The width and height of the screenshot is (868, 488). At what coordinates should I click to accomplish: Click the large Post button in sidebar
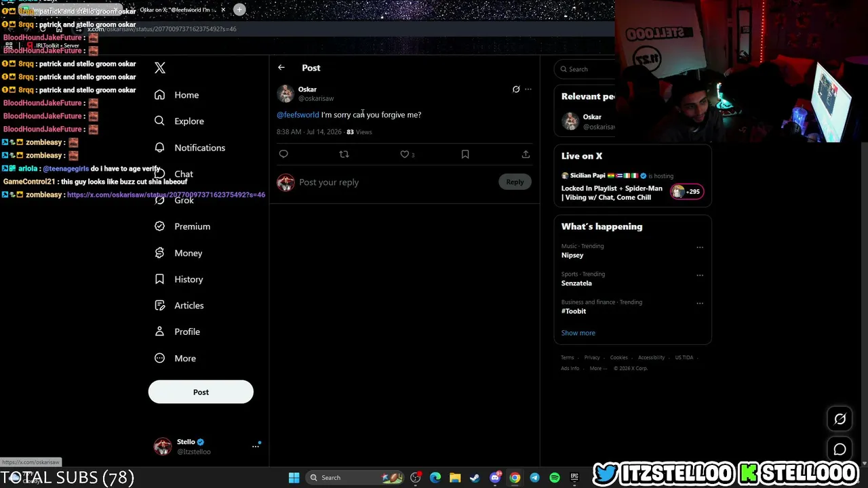pyautogui.click(x=201, y=392)
